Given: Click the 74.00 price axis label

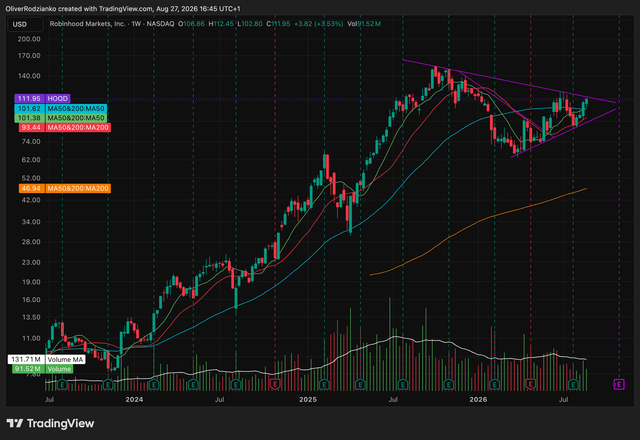Looking at the screenshot, I should tap(31, 142).
